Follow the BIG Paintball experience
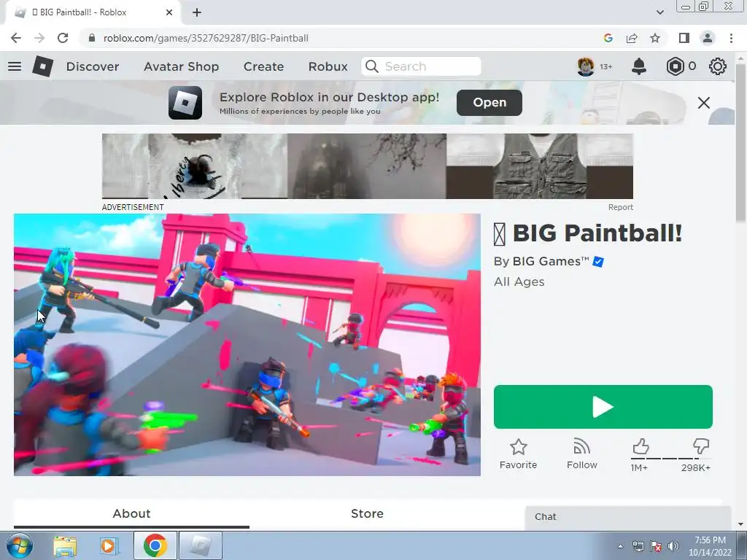 581,454
